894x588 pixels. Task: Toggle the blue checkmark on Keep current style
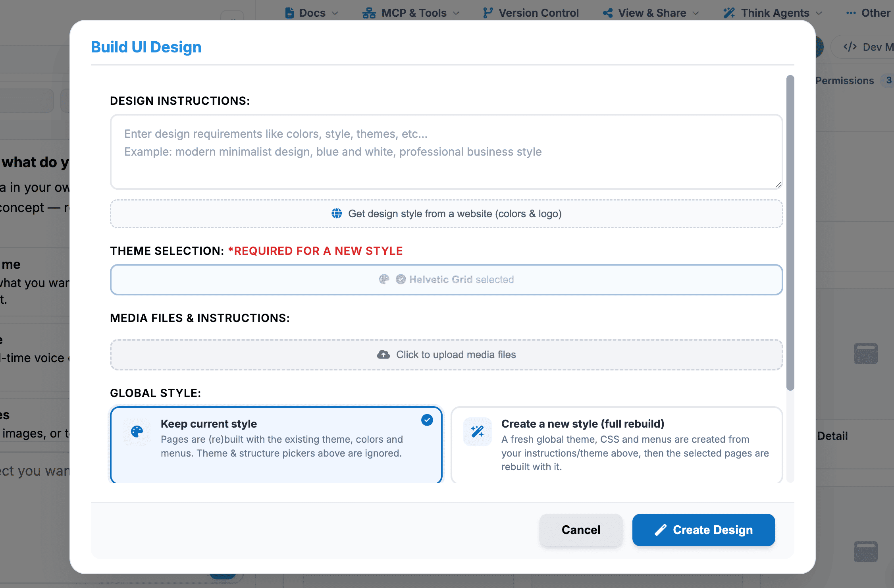click(x=427, y=420)
